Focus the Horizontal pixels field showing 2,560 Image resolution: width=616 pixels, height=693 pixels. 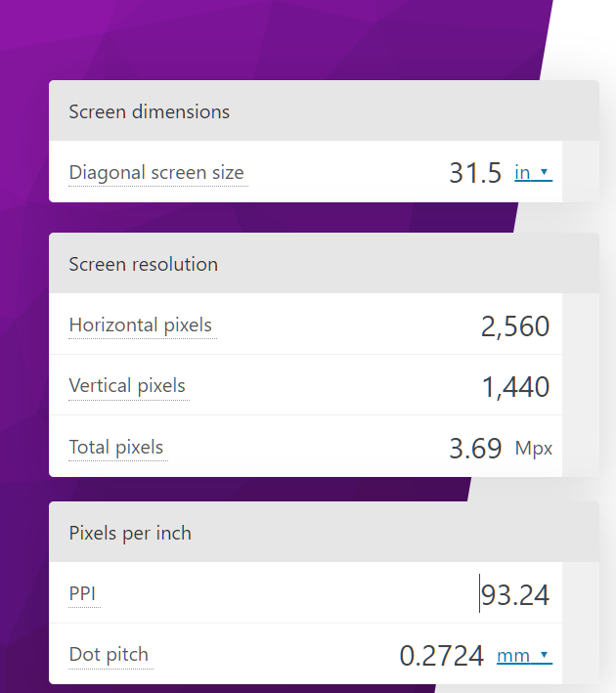pos(515,326)
